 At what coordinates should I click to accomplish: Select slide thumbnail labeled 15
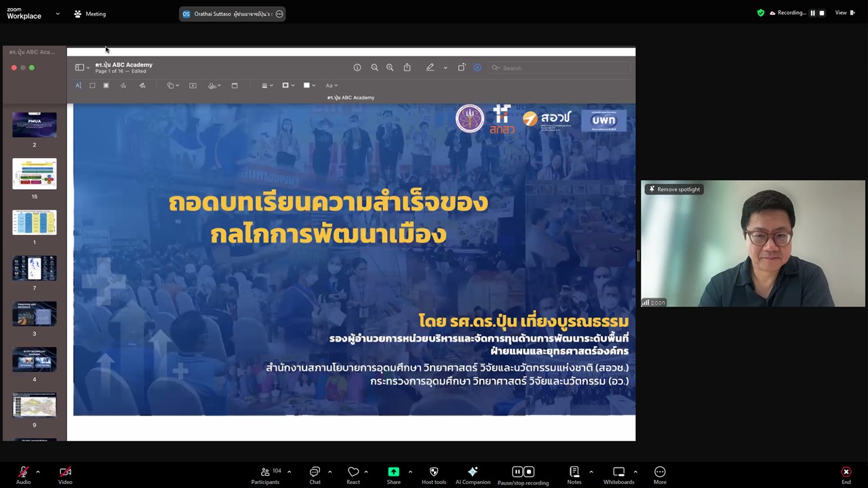pyautogui.click(x=35, y=174)
